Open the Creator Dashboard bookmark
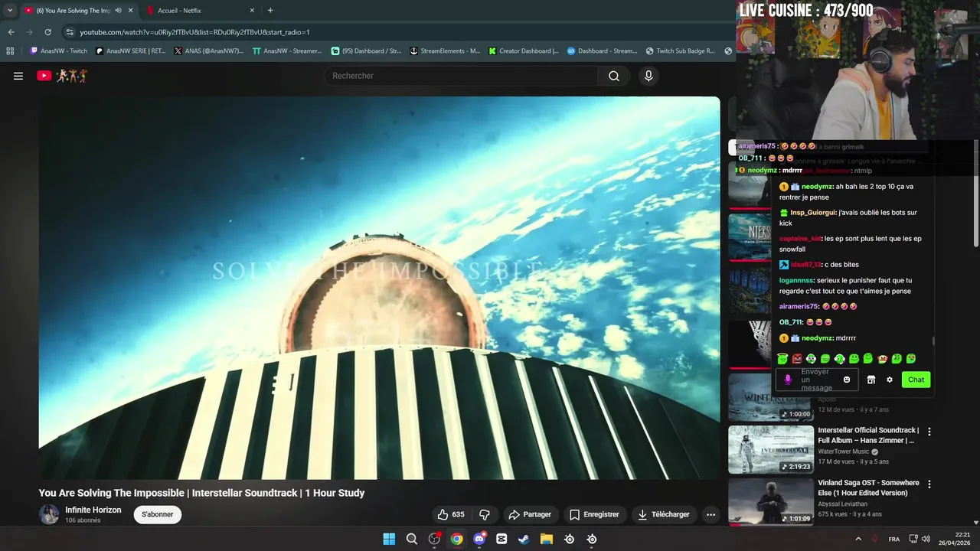 [x=524, y=51]
